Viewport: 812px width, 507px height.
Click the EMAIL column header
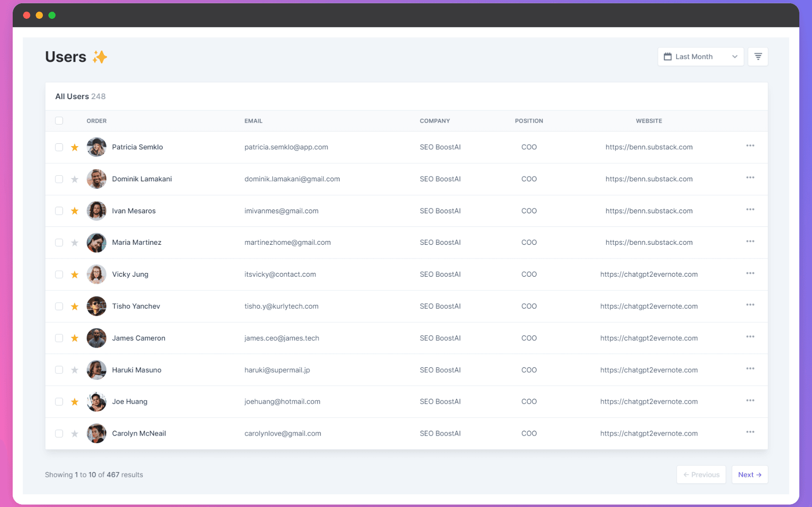click(253, 121)
